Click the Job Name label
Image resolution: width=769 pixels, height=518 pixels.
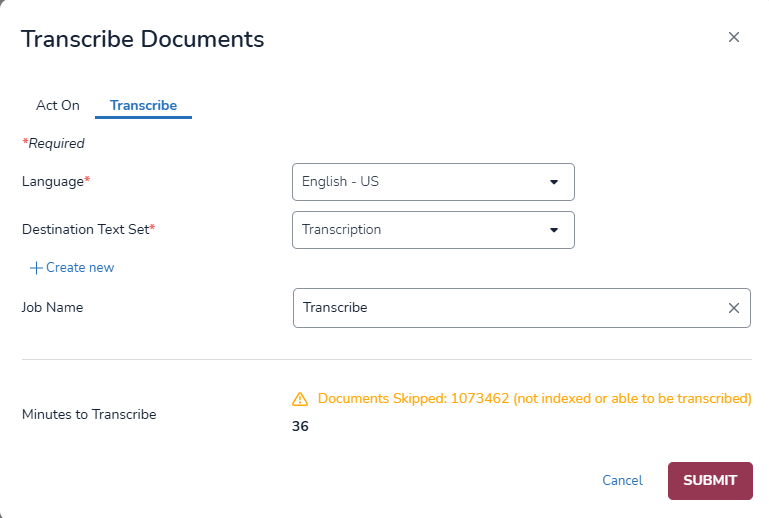52,308
